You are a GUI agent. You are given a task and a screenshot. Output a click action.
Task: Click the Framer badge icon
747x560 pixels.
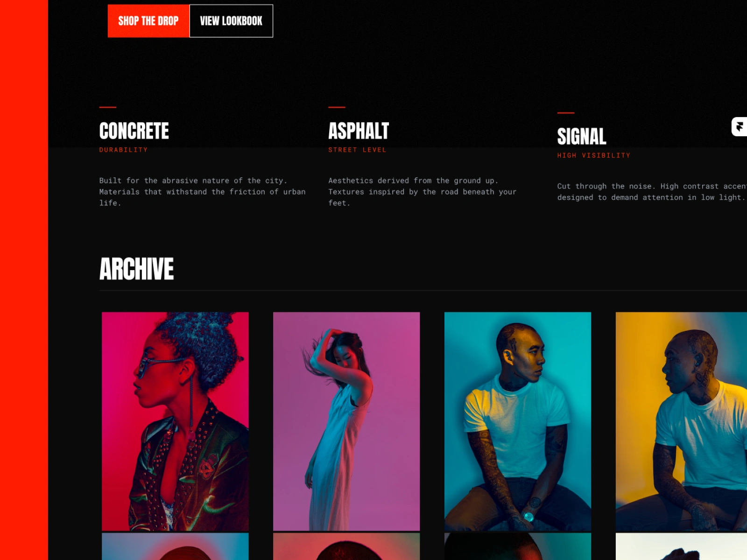(x=740, y=126)
